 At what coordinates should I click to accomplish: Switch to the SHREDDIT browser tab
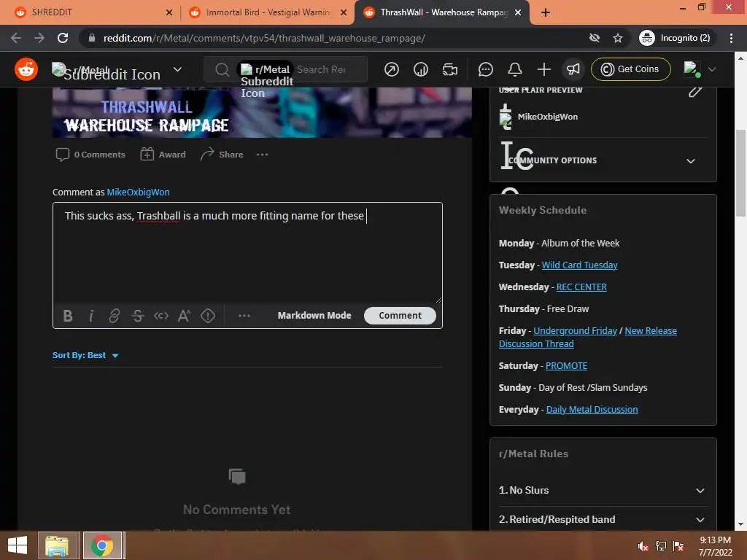(x=93, y=12)
